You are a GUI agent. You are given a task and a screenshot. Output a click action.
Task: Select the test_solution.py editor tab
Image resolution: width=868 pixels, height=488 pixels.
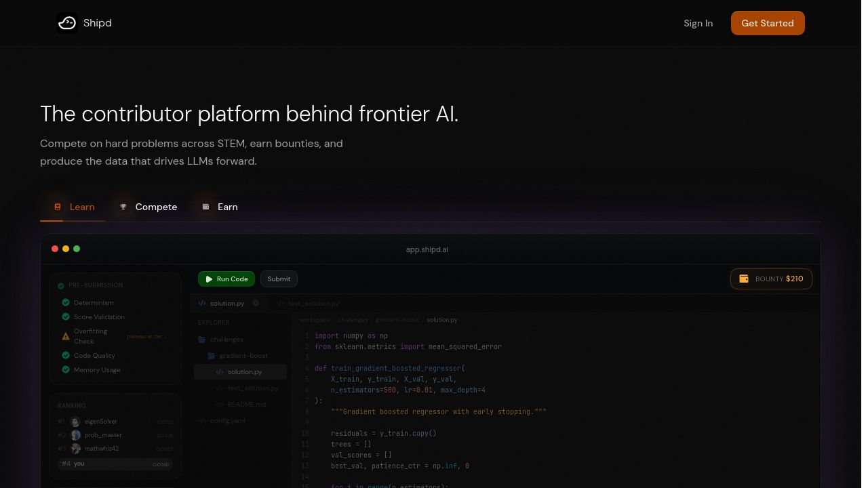tap(309, 303)
